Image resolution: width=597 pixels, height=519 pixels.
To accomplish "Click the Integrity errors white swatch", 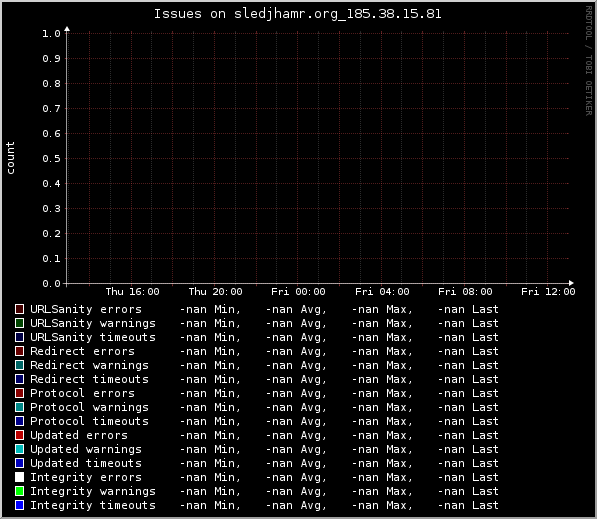I will 19,477.
